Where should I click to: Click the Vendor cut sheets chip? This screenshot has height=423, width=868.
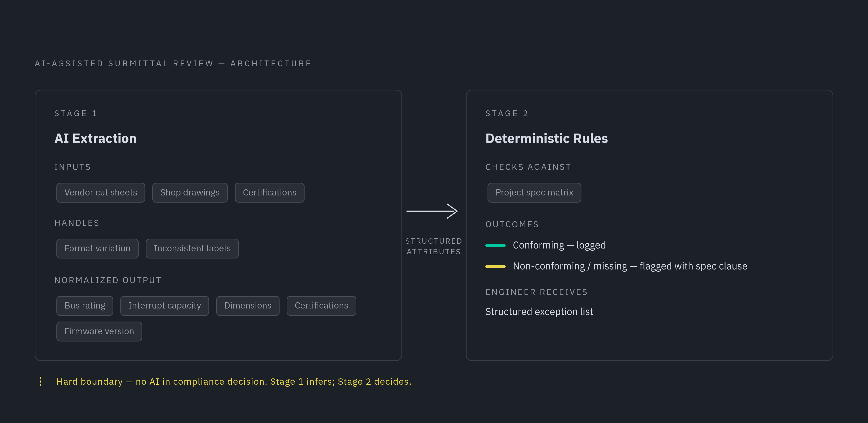click(101, 193)
